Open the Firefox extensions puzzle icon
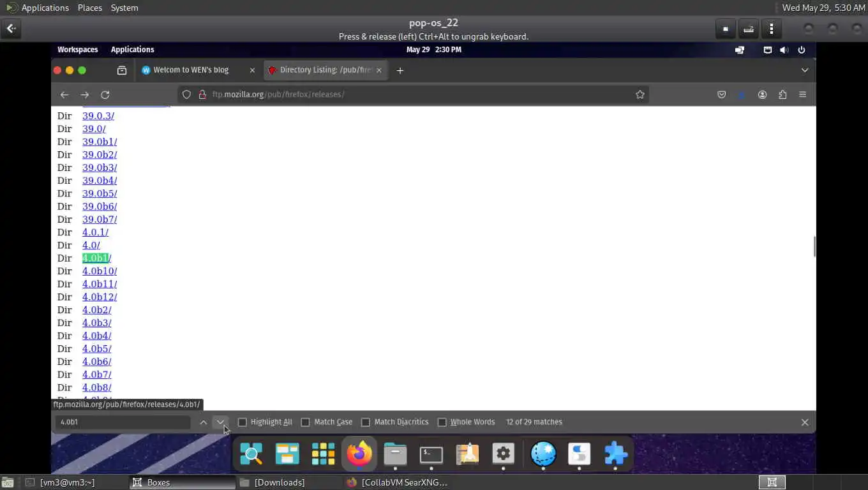The image size is (868, 490). (782, 94)
